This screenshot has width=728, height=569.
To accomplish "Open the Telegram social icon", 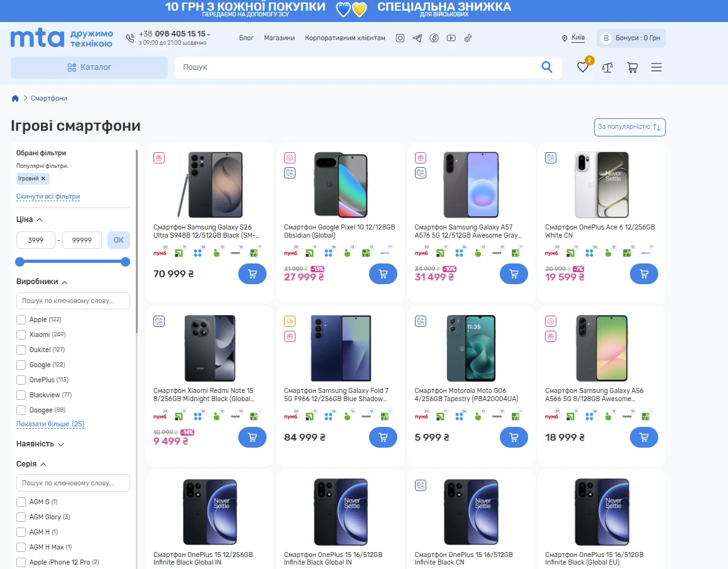I will (417, 38).
